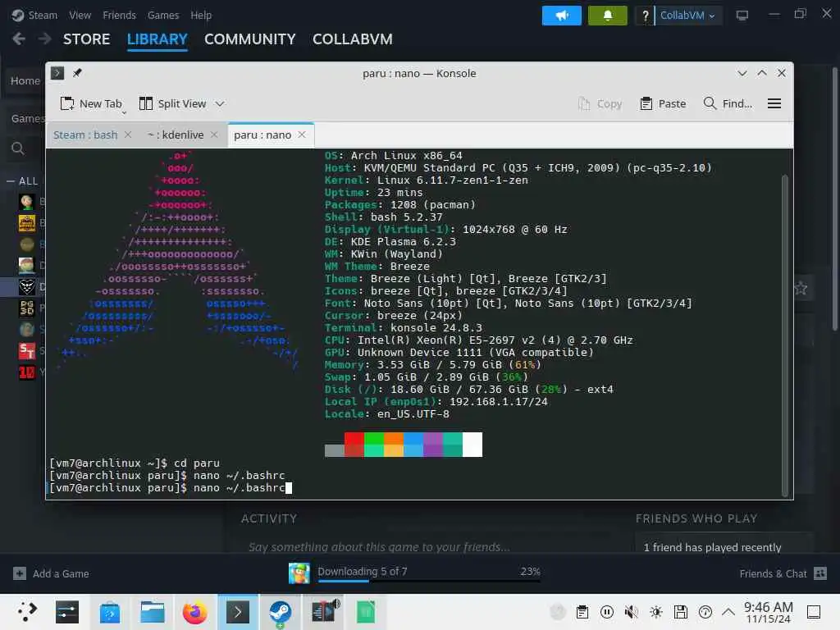
Task: Click New Tab in Konsole
Action: (x=91, y=103)
